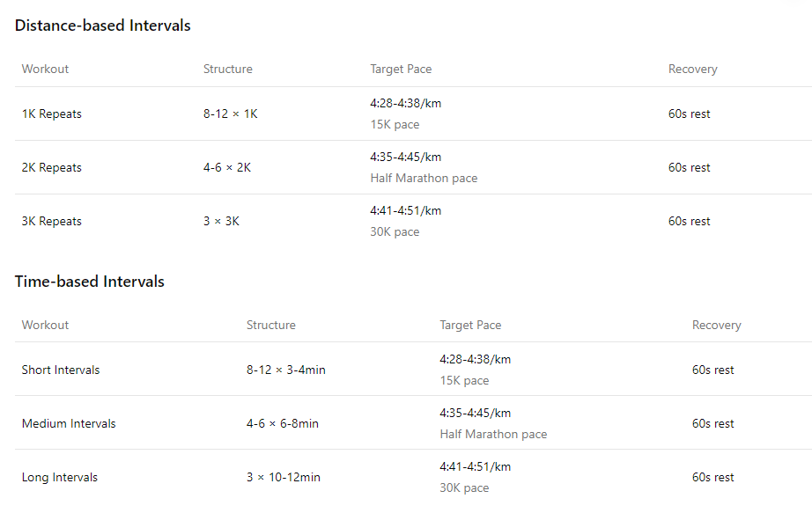Click Target Pace header in distance table

point(401,70)
